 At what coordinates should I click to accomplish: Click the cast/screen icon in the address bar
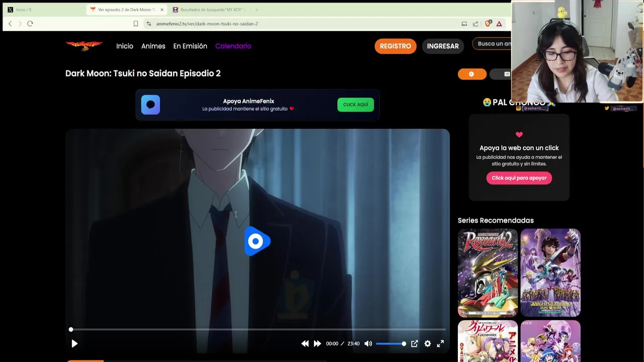[464, 24]
